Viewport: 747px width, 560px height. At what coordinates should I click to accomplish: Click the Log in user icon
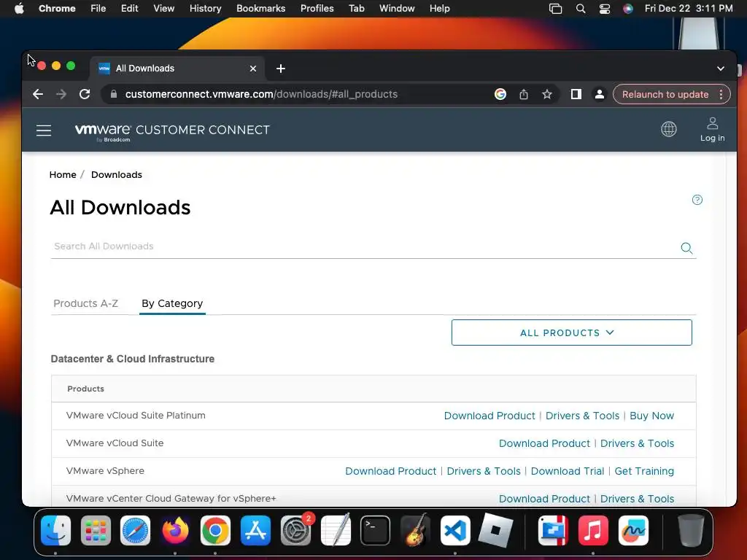coord(712,129)
